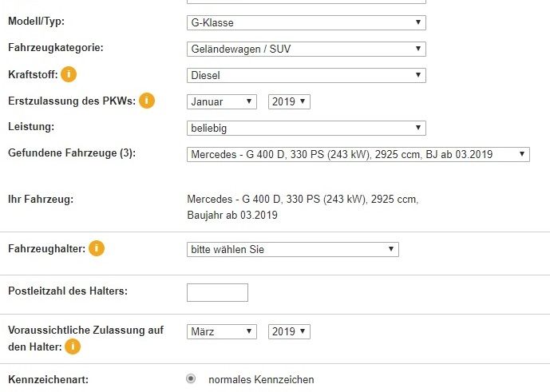Click the 'Baujahr ab 03.2019' vehicle summary text

coord(232,216)
